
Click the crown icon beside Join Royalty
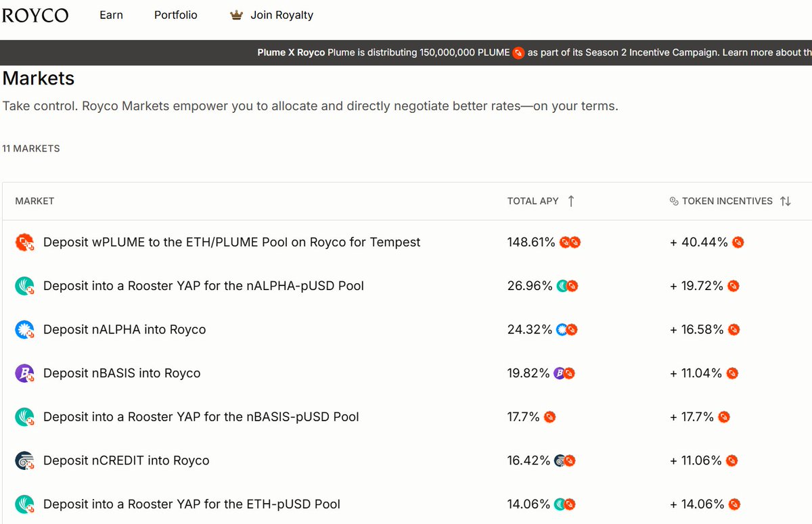coord(235,14)
